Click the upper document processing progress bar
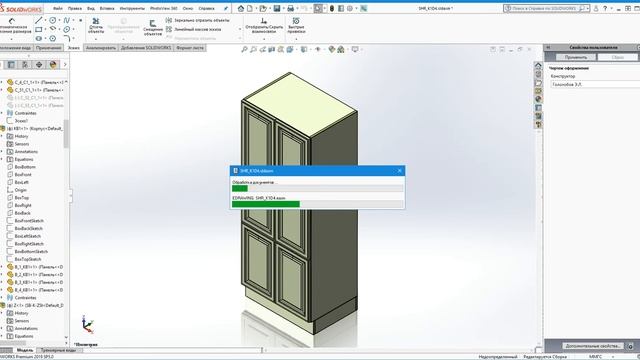The width and height of the screenshot is (640, 360). pyautogui.click(x=318, y=188)
